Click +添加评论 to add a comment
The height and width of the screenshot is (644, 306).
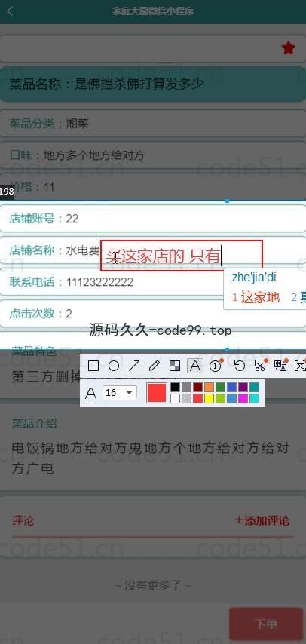click(x=262, y=520)
